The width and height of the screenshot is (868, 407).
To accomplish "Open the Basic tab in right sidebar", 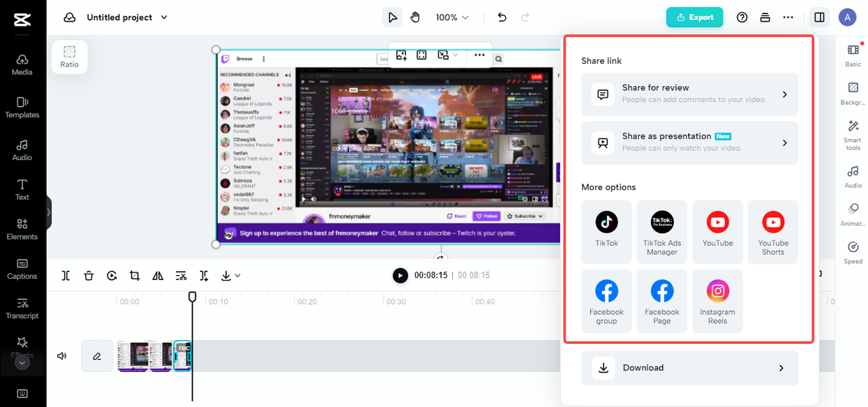I will [x=853, y=56].
